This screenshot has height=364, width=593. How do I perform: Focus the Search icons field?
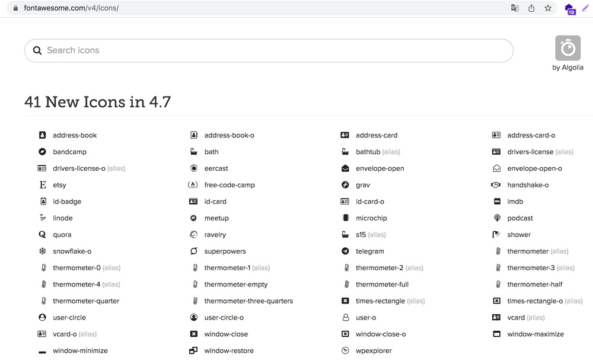pos(269,50)
